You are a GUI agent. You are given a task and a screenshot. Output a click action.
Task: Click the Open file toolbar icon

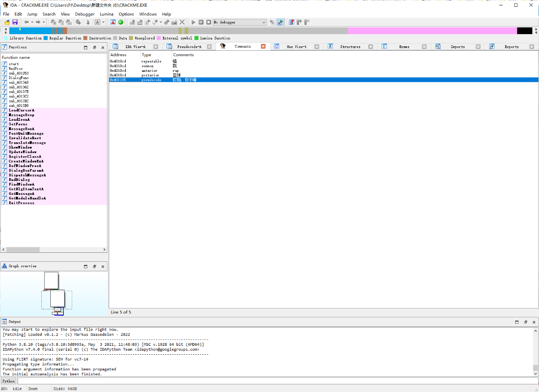click(x=7, y=22)
